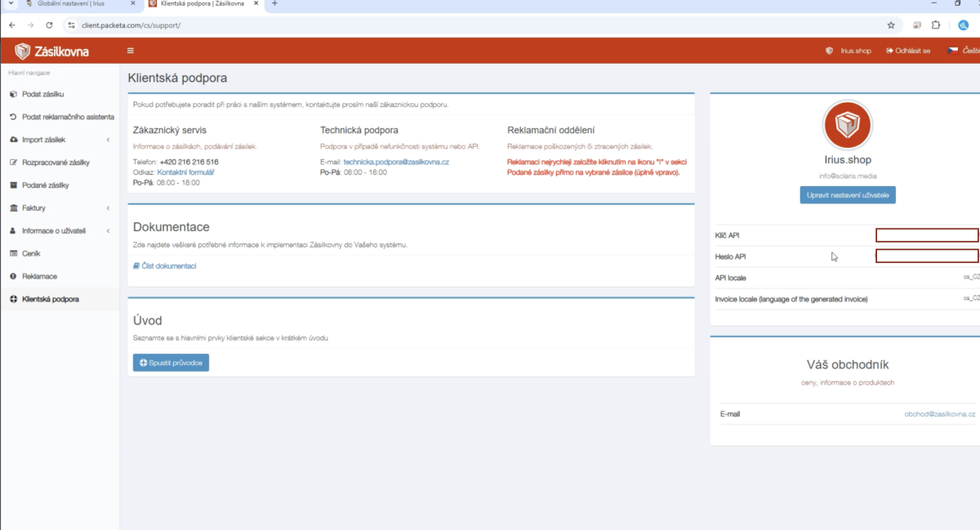Click the technicka.podpora@zasilkovna.cz email link
Screen dimensions: 980x530
pyautogui.click(x=396, y=163)
